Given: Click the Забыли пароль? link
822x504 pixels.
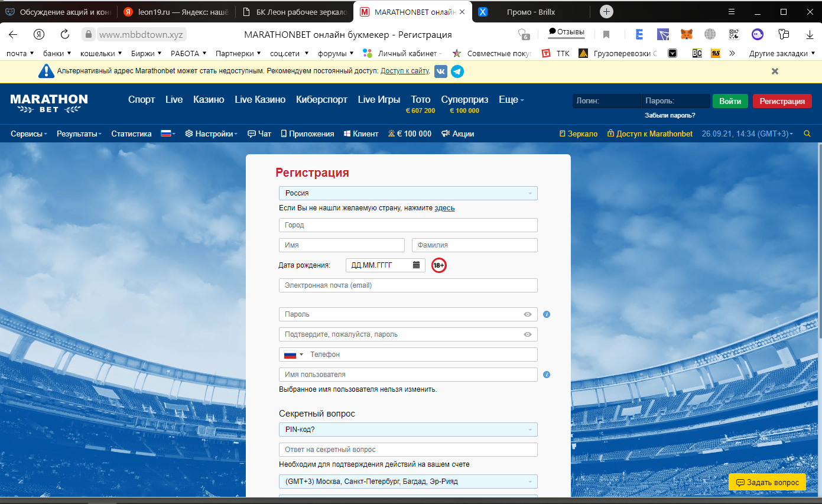Looking at the screenshot, I should pyautogui.click(x=670, y=115).
